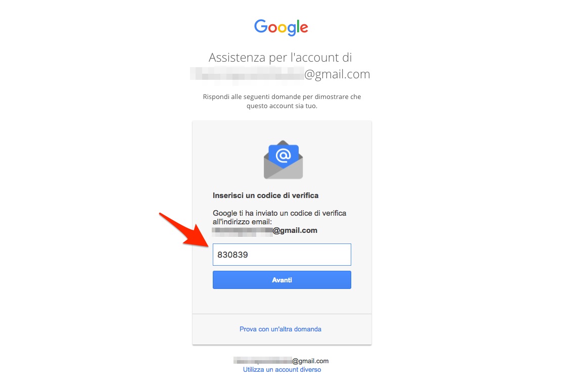Click the footer @gmail.com account address
Image resolution: width=563 pixels, height=392 pixels.
pos(310,361)
